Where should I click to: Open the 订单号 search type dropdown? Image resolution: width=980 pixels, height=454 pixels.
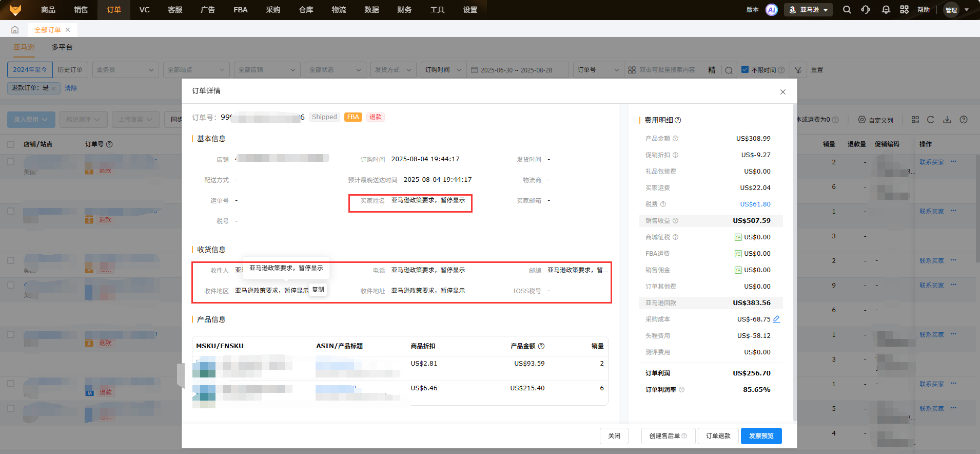coord(598,70)
